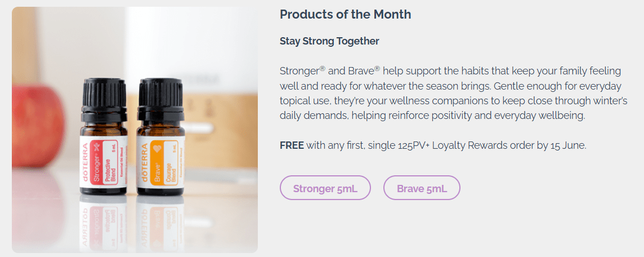Open the Stronger 5mL product button
Image resolution: width=644 pixels, height=257 pixels.
click(325, 188)
